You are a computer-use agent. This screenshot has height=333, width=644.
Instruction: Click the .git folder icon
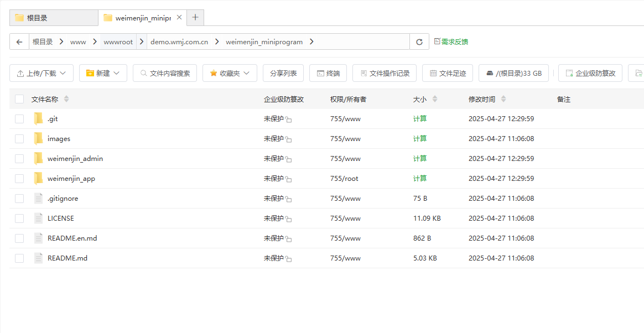click(x=39, y=119)
